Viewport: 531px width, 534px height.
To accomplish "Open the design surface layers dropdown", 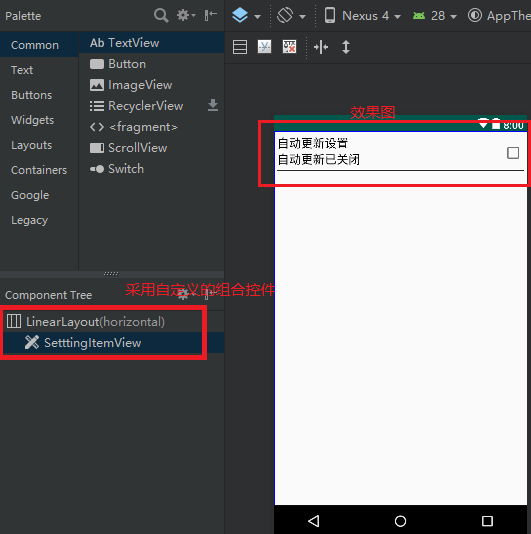I will click(x=246, y=16).
